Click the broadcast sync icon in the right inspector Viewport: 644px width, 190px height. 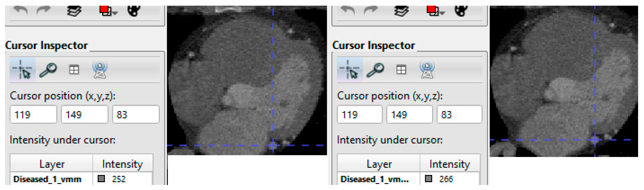(427, 70)
